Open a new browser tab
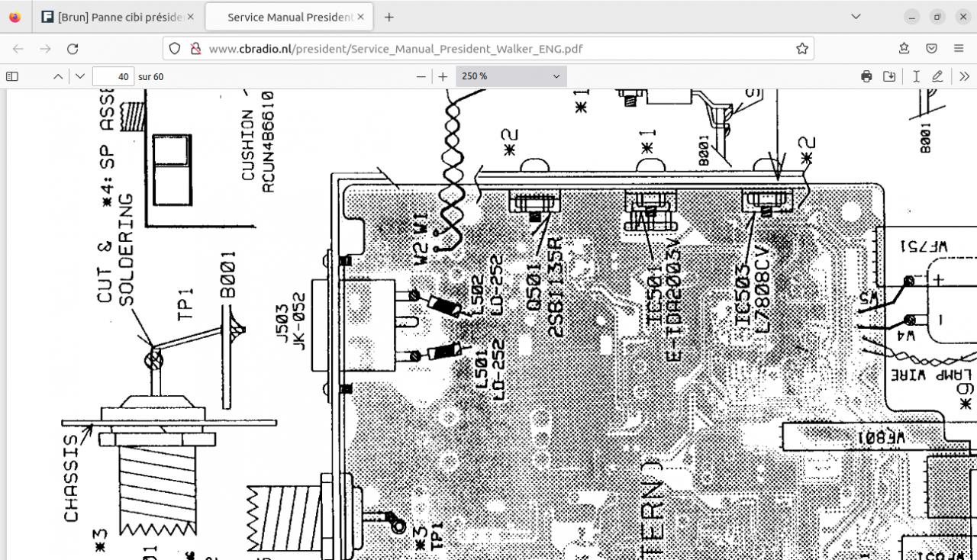 click(389, 17)
